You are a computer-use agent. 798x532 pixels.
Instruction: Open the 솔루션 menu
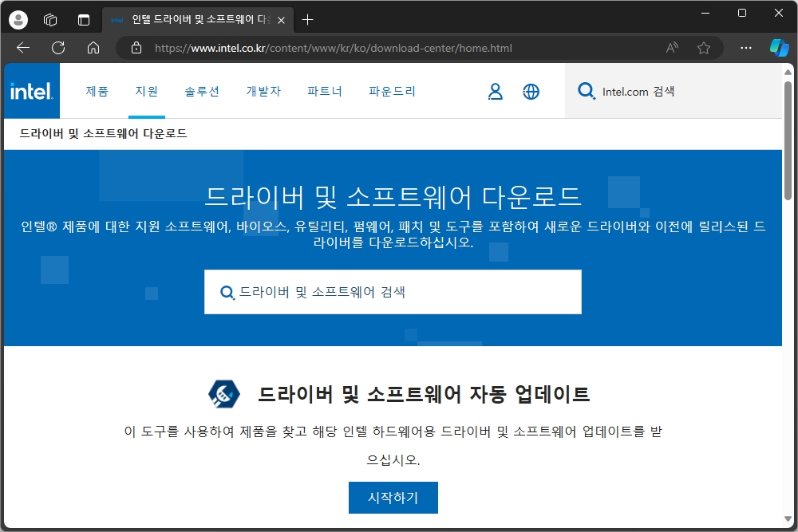click(x=202, y=92)
